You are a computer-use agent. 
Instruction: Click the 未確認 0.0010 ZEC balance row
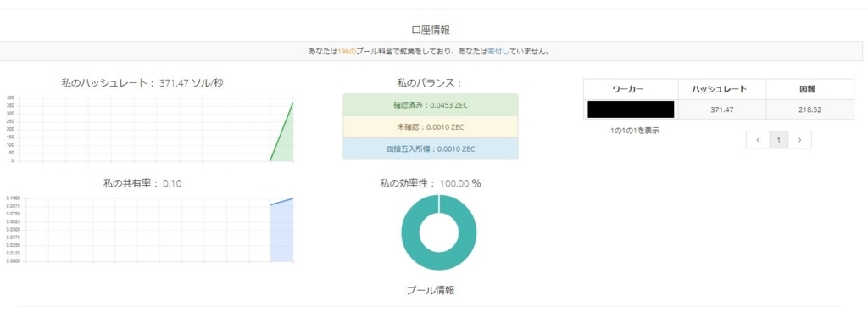pos(431,127)
